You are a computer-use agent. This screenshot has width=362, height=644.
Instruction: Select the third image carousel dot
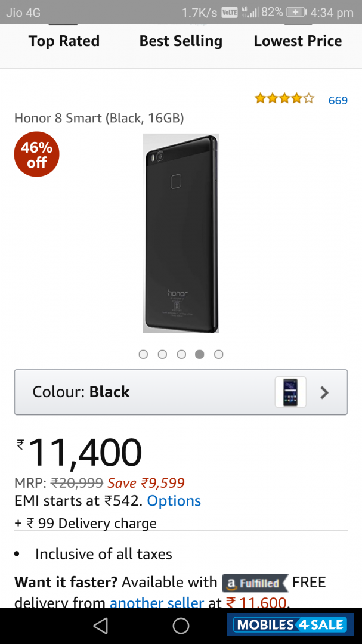tap(181, 354)
